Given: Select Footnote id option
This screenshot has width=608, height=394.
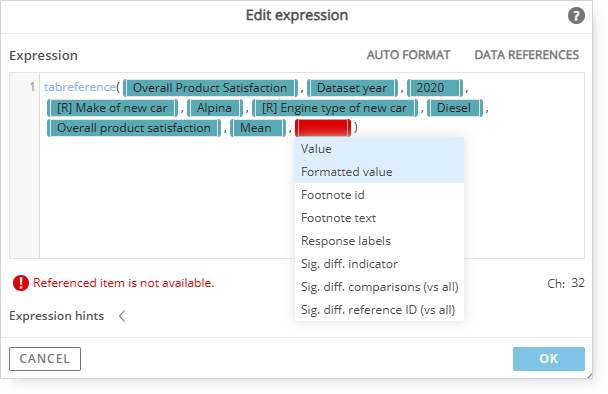Looking at the screenshot, I should tap(379, 195).
